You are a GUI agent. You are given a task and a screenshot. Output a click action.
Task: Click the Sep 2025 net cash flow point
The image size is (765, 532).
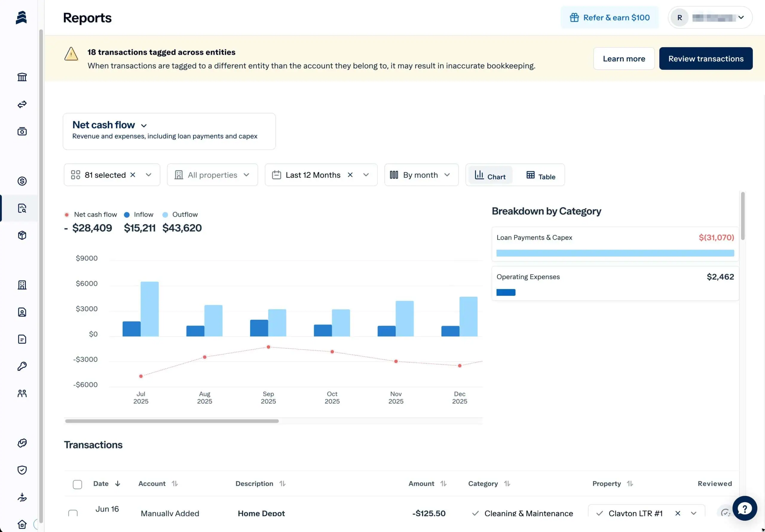(x=269, y=347)
